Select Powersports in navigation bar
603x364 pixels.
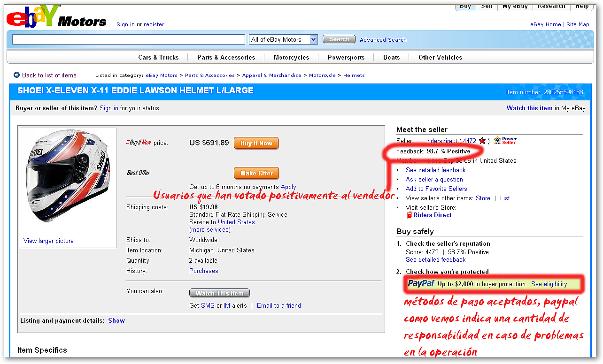[346, 57]
